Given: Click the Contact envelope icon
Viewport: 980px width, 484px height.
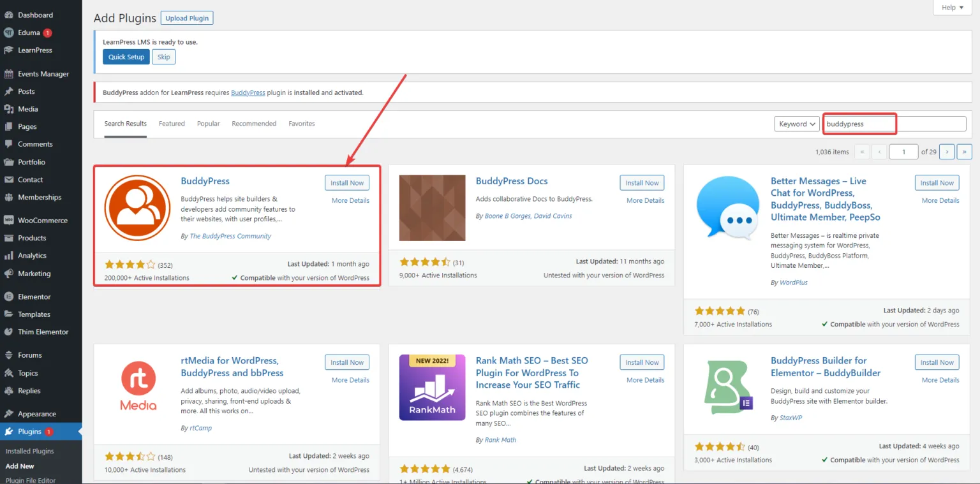Looking at the screenshot, I should [9, 180].
